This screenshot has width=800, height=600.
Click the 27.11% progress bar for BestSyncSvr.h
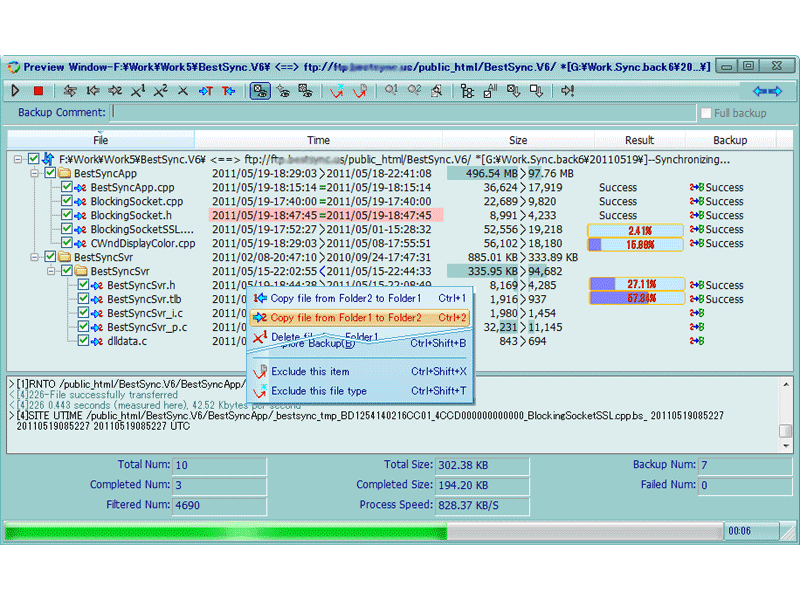tap(637, 284)
